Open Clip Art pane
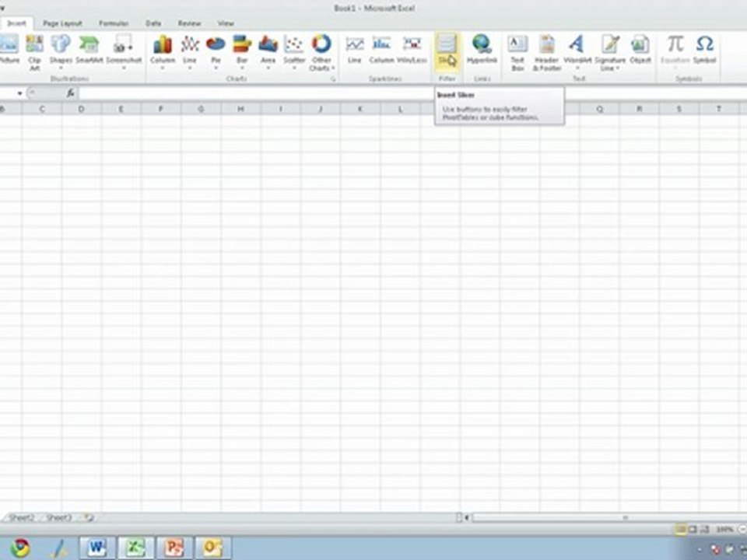Screen dimensions: 747x560 [34, 52]
